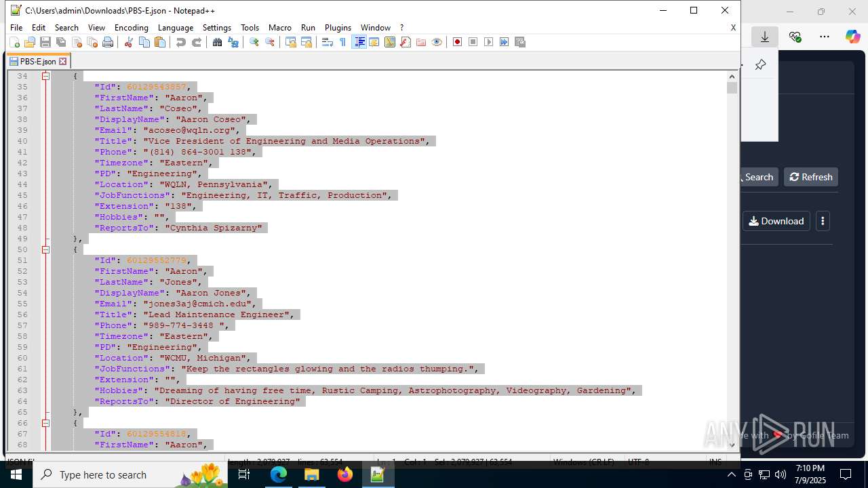
Task: Open File Explorer from the taskbar
Action: 312,474
